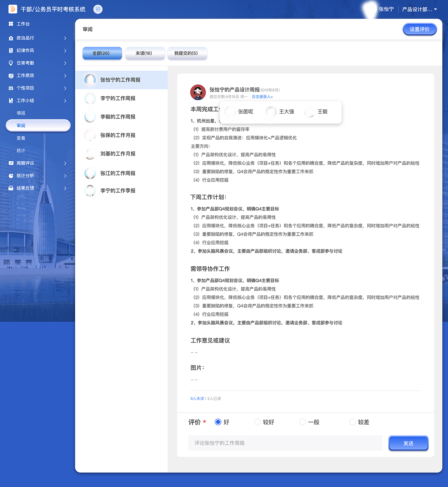Viewport: 448px width, 487px height.
Task: Click the comment input field for 张怡宁
Action: pos(285,443)
